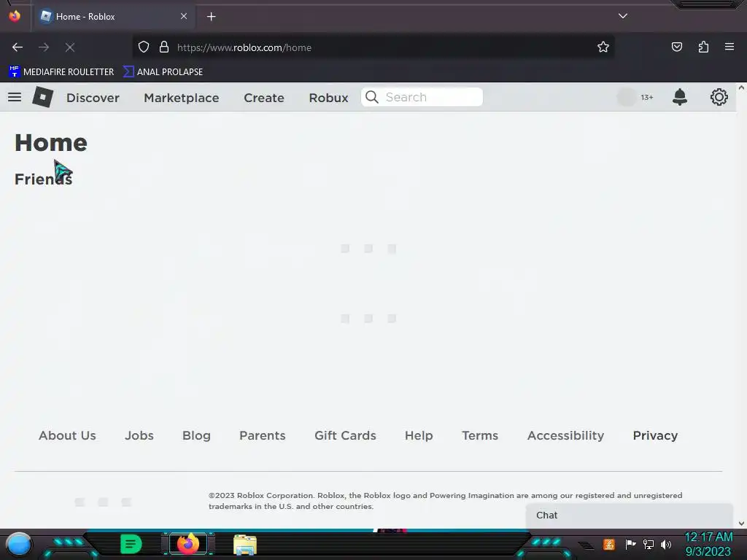This screenshot has width=747, height=560.
Task: Click the page scrollbar up arrow
Action: pos(741,87)
